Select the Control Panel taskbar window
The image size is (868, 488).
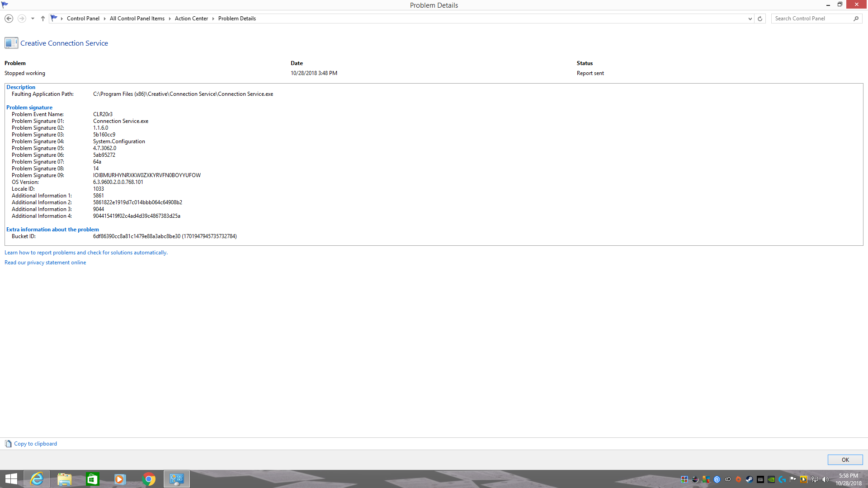[177, 479]
